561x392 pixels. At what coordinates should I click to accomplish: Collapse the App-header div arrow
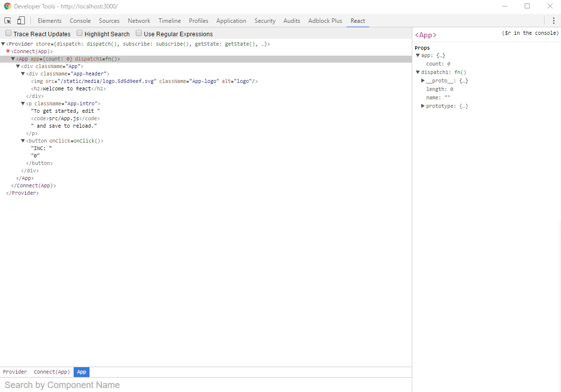[23, 74]
